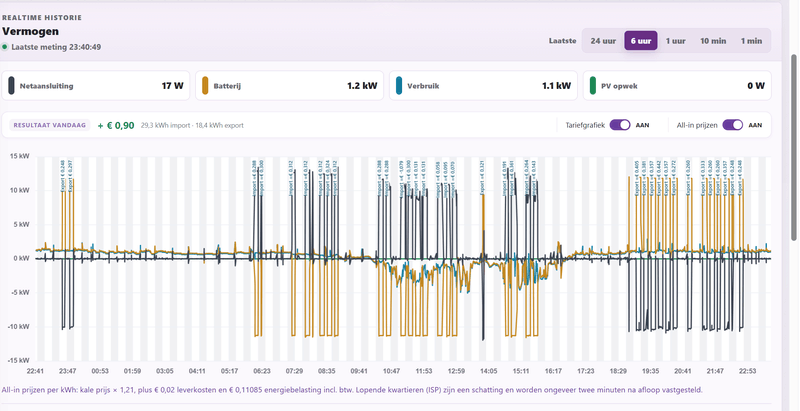The width and height of the screenshot is (800, 411).
Task: Click the Netaansluiting label
Action: tap(46, 86)
